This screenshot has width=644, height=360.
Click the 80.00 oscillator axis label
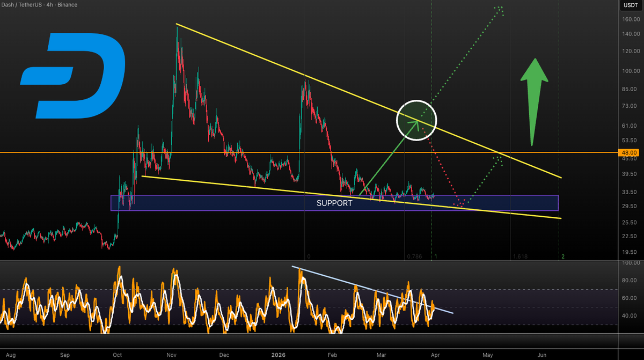pyautogui.click(x=630, y=281)
